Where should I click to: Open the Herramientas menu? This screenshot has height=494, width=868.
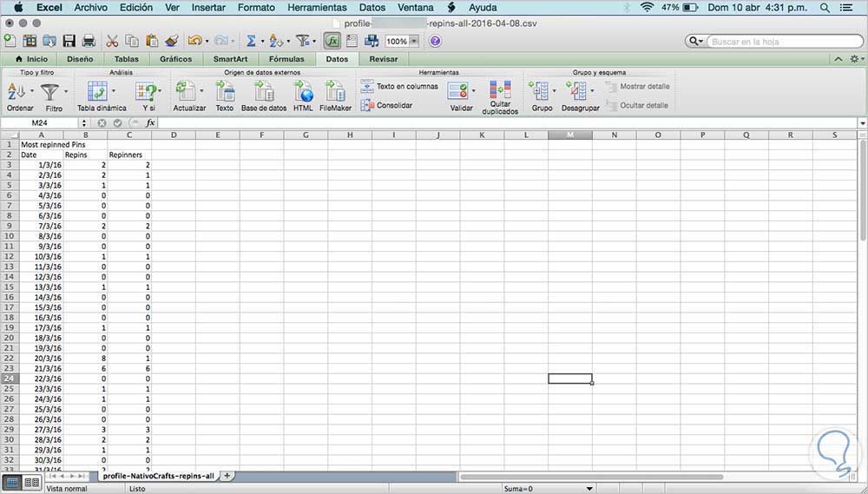(x=317, y=8)
